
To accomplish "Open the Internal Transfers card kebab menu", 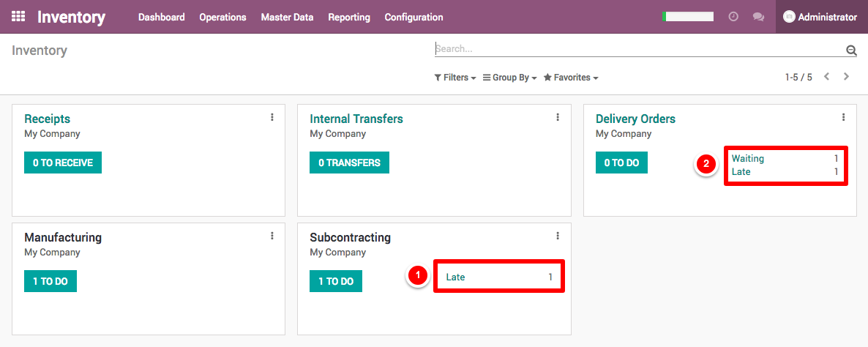I will click(x=558, y=117).
